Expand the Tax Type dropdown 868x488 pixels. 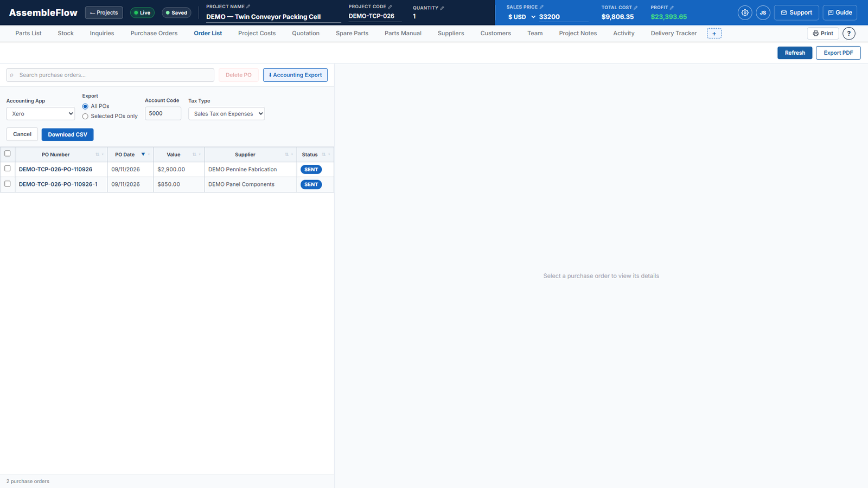226,114
